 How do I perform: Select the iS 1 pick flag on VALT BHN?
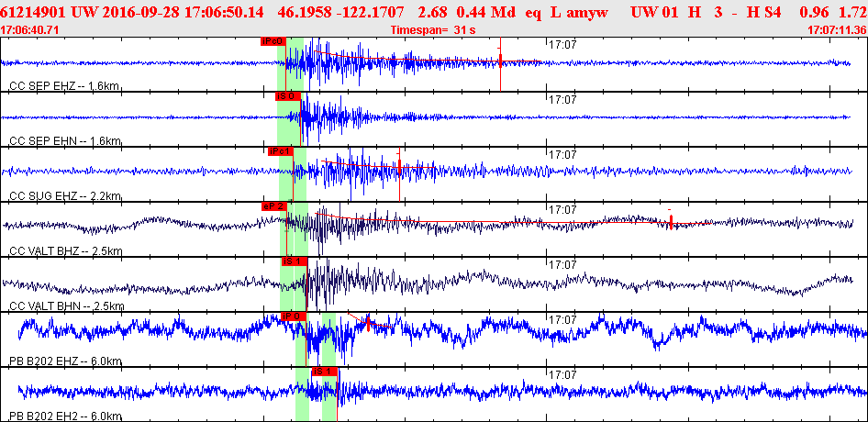click(295, 261)
